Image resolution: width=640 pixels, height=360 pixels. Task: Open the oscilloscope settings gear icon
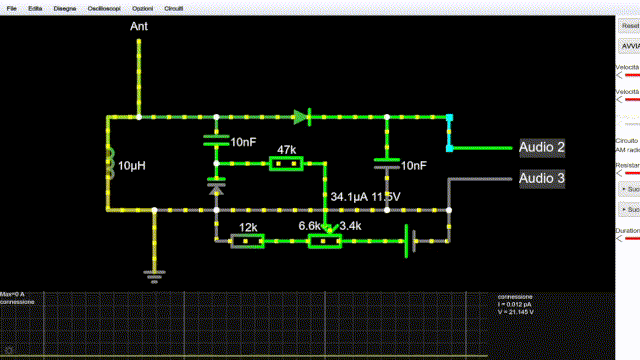pyautogui.click(x=9, y=350)
